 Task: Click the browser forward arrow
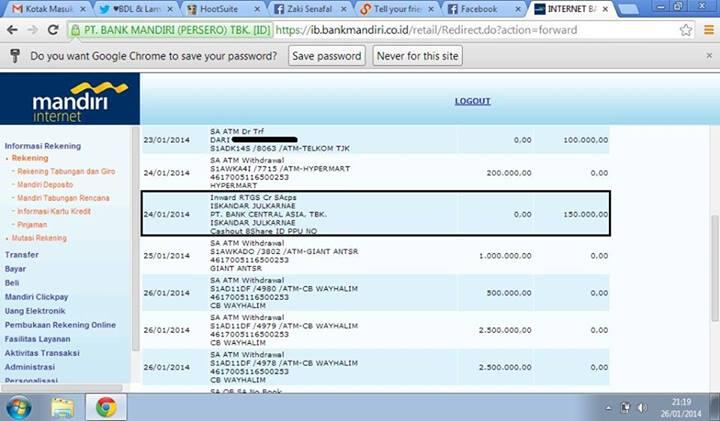click(x=33, y=30)
